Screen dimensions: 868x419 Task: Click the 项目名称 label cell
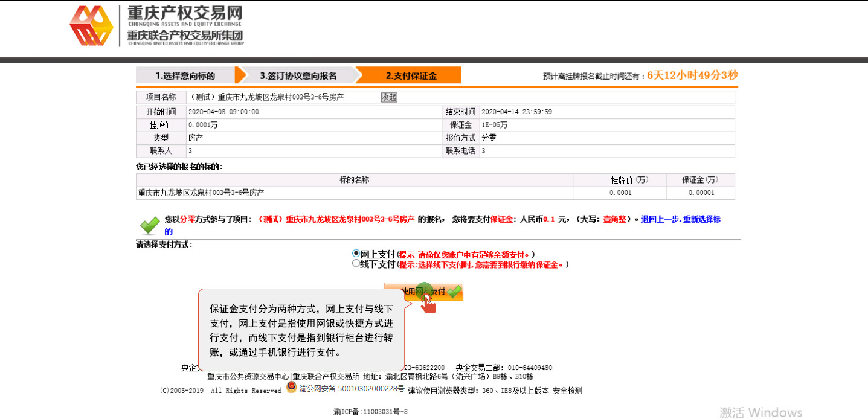pos(161,97)
